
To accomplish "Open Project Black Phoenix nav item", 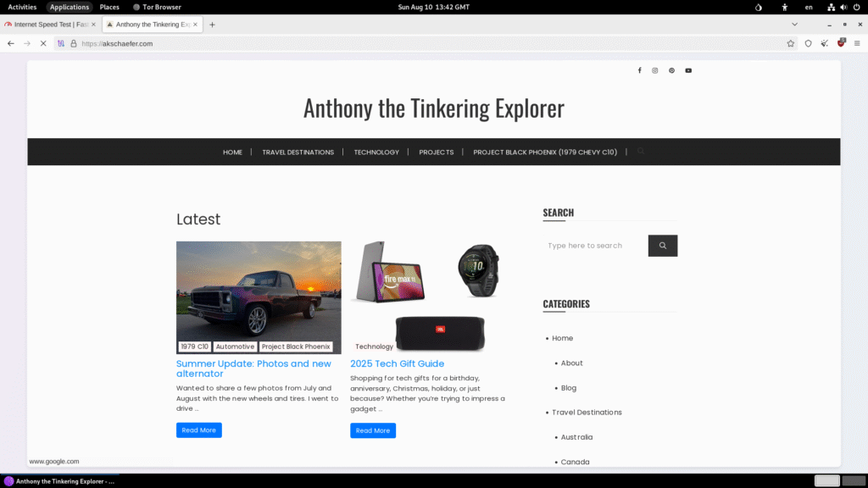I will [x=545, y=152].
